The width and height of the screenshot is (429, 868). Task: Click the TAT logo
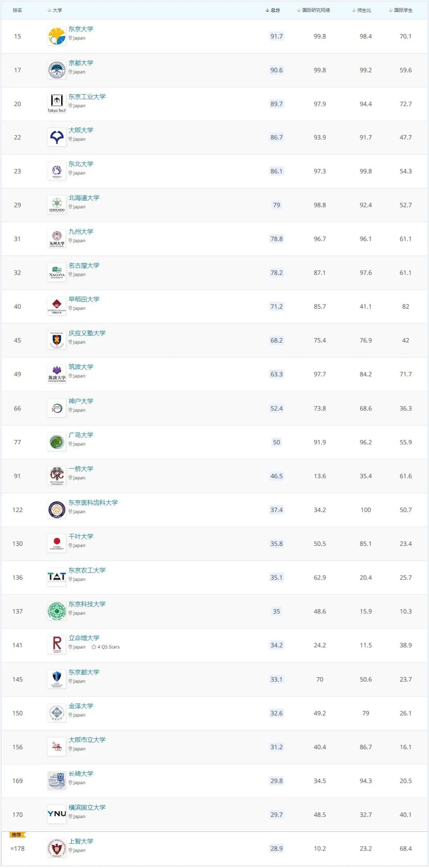coord(57,577)
